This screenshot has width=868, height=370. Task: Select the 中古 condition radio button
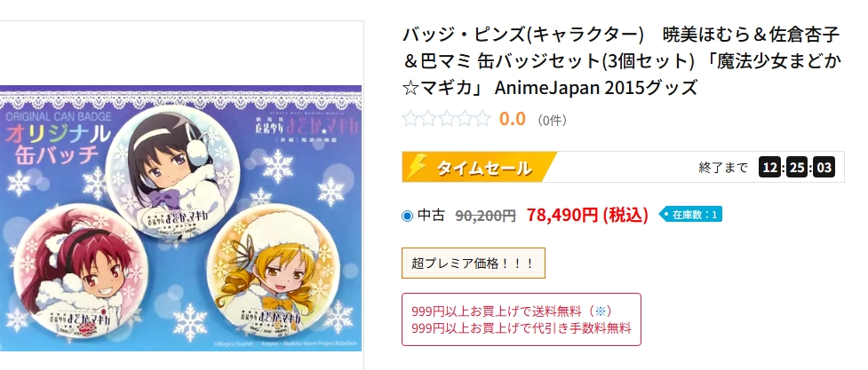click(x=408, y=216)
